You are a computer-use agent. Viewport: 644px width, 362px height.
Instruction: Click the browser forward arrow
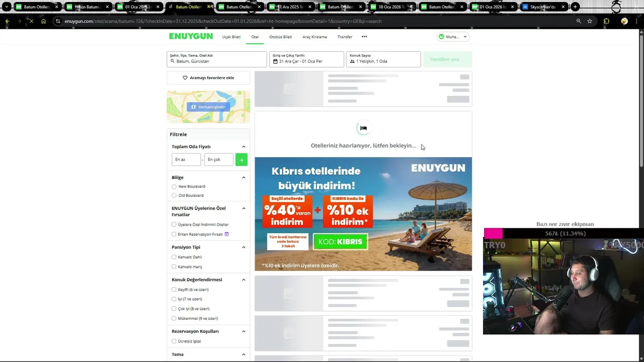(19, 21)
